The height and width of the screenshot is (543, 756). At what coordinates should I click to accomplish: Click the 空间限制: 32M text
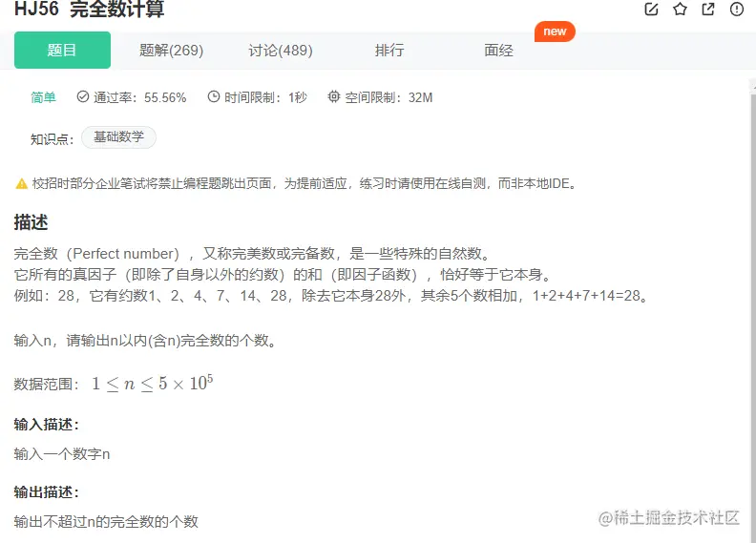pos(388,97)
